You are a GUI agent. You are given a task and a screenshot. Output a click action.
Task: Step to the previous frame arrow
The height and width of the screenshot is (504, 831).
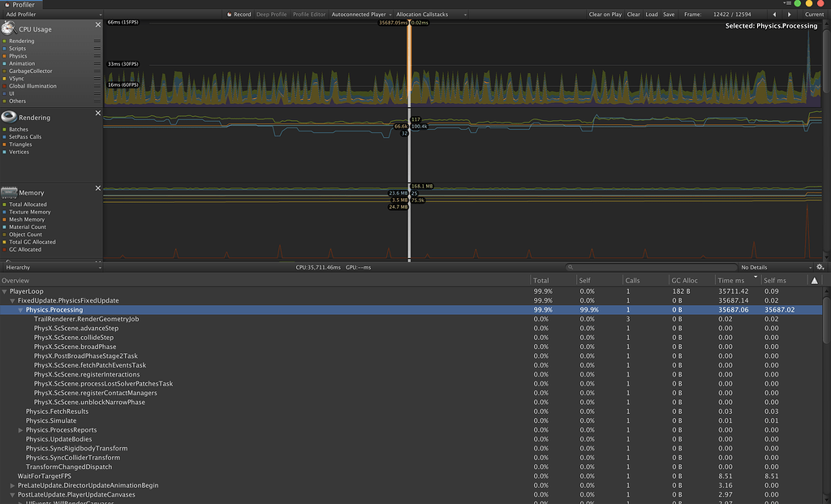tap(773, 14)
